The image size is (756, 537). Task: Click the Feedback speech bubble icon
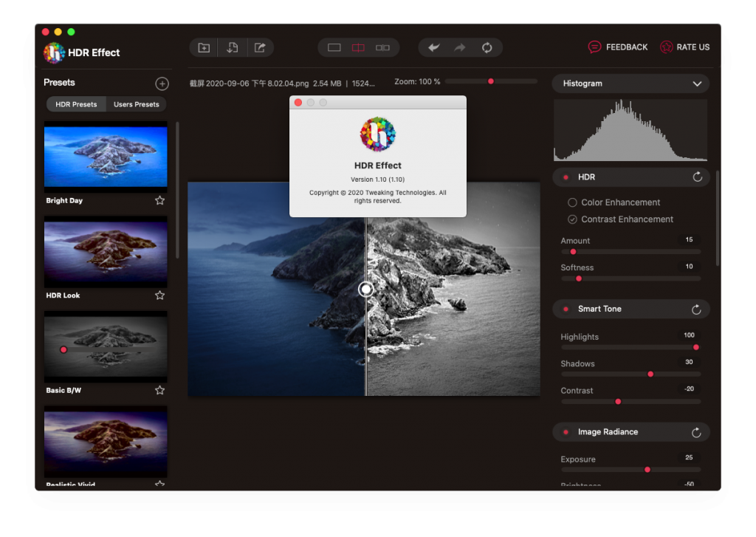(x=594, y=47)
